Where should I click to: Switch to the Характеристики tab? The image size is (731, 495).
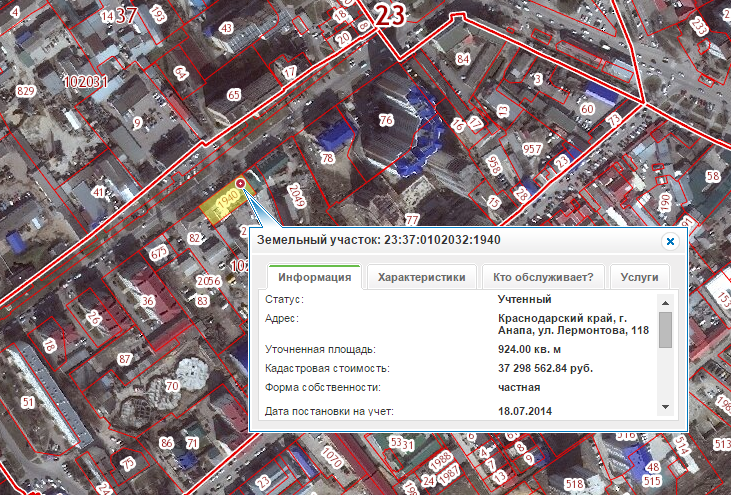pos(421,277)
